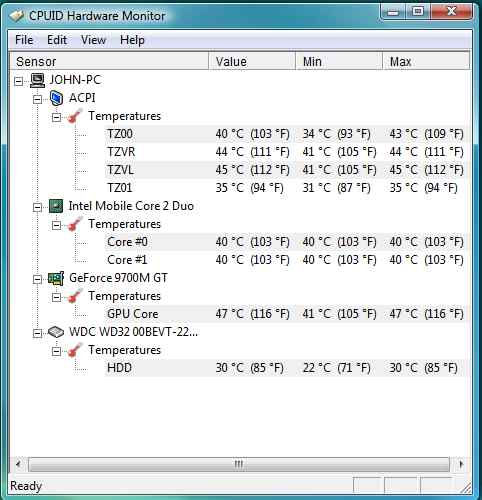Screen dimensions: 482x500
Task: Click the JOHN-PC computer icon
Action: coord(37,80)
